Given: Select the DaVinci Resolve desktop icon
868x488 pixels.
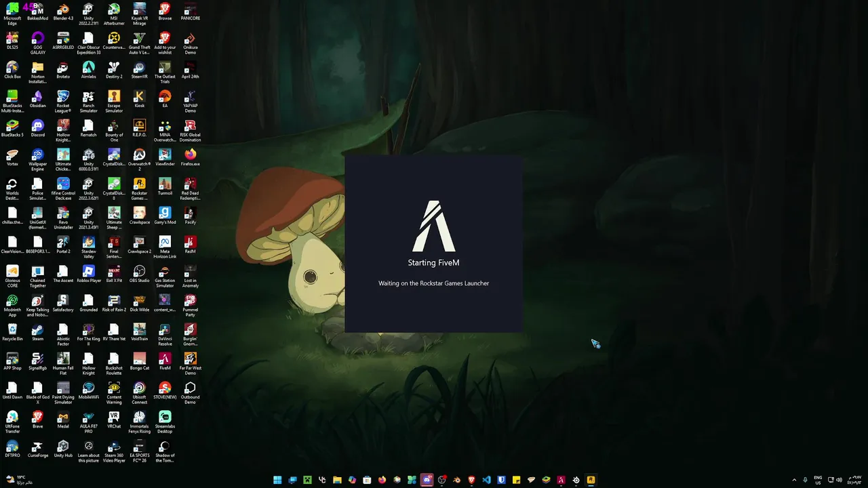Looking at the screenshot, I should (x=165, y=334).
